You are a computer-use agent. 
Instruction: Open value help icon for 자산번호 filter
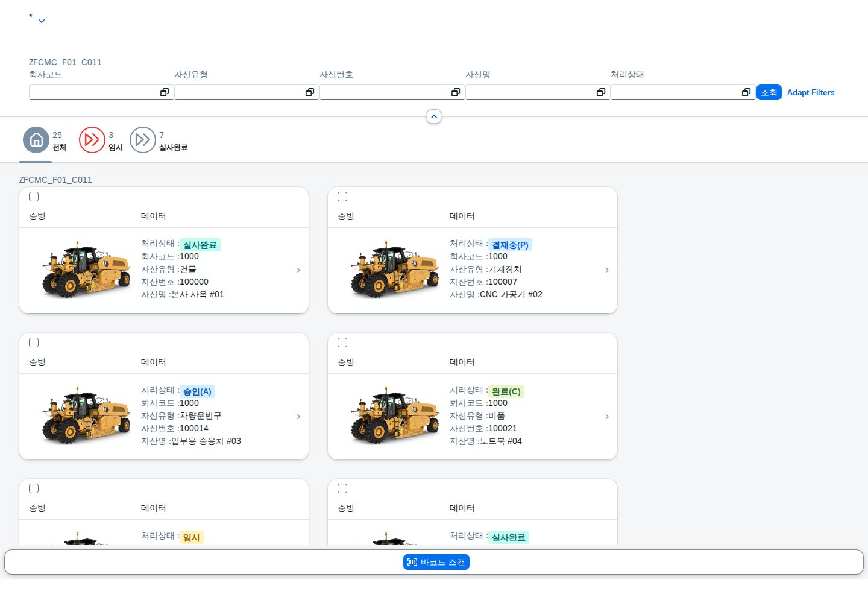456,92
